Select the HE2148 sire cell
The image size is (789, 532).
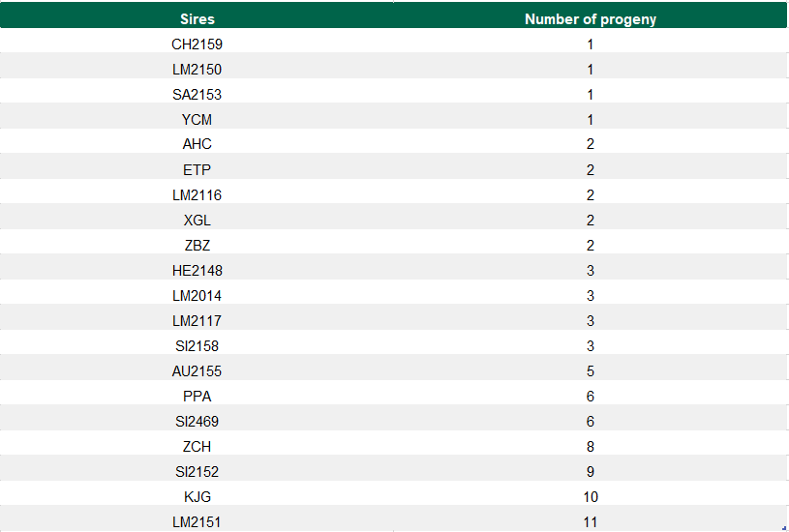click(197, 271)
